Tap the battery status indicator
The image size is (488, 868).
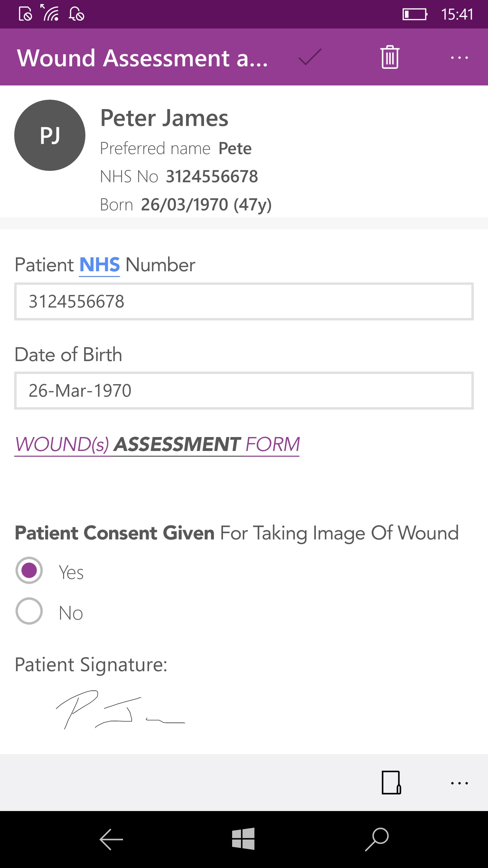(415, 14)
